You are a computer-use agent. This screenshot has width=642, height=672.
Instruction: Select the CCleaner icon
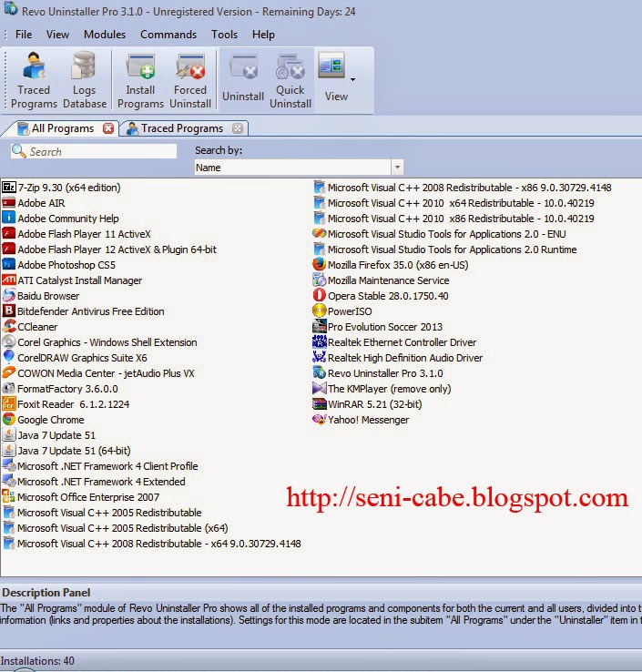coord(8,327)
